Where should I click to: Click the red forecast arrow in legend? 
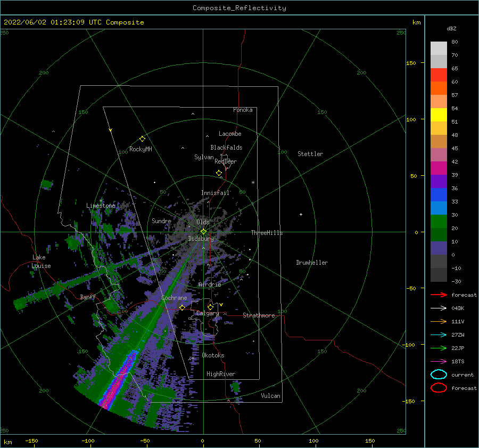pos(439,295)
